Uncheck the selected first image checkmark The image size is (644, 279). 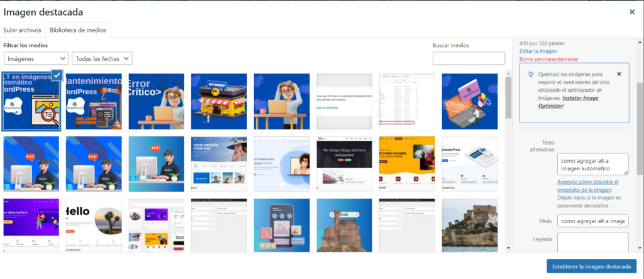[57, 75]
